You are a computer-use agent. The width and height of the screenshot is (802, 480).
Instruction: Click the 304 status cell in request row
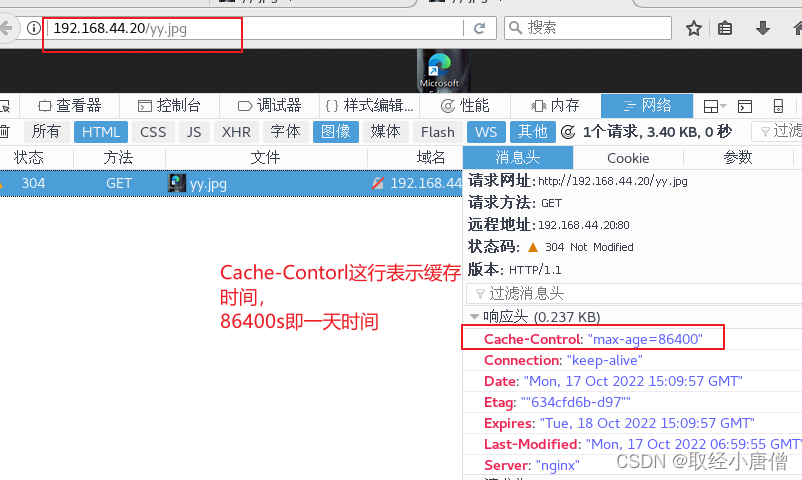[x=33, y=183]
